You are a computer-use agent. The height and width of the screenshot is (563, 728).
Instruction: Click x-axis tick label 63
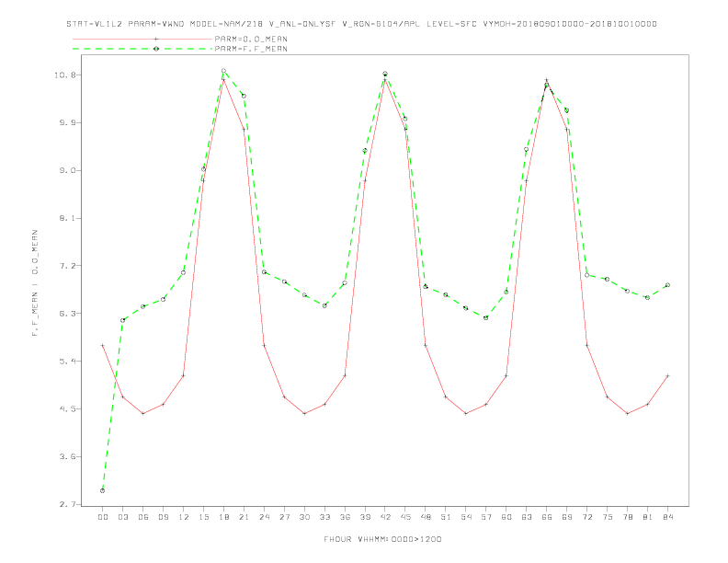pos(527,517)
